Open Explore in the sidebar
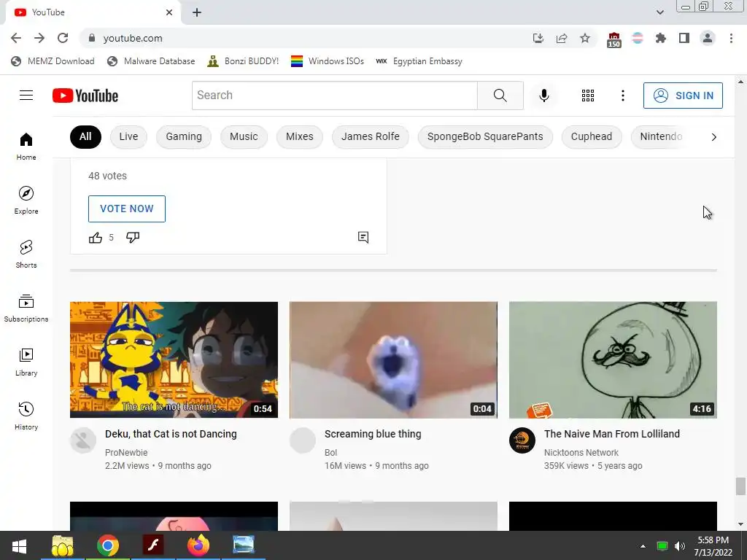Viewport: 747px width, 560px height. [26, 200]
